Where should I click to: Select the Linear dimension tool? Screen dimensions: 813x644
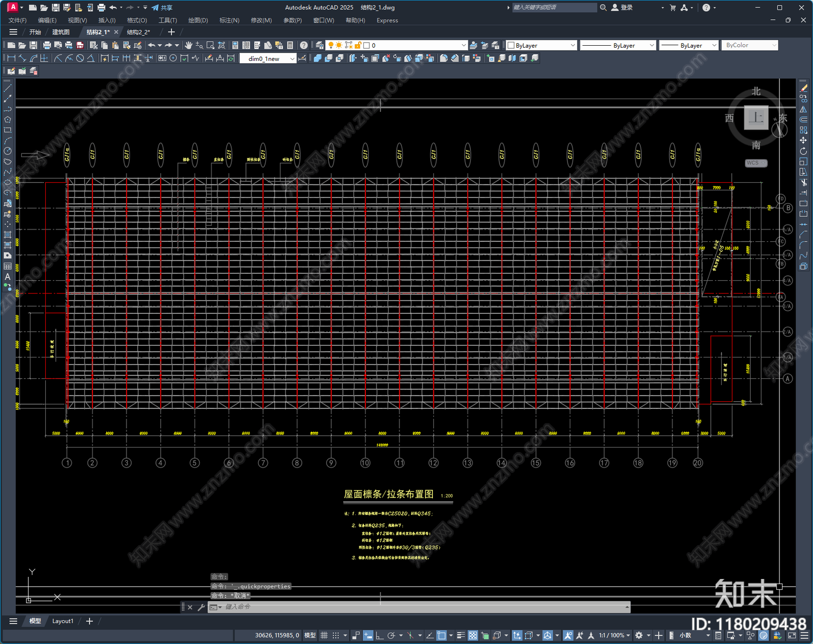tap(11, 58)
